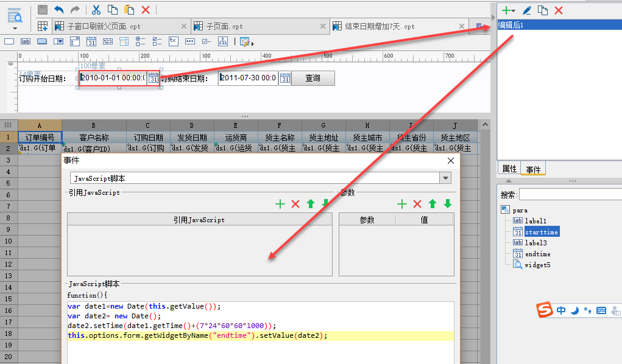Copy the selected event in the right panel
Viewport: 622px width, 364px height.
[543, 10]
